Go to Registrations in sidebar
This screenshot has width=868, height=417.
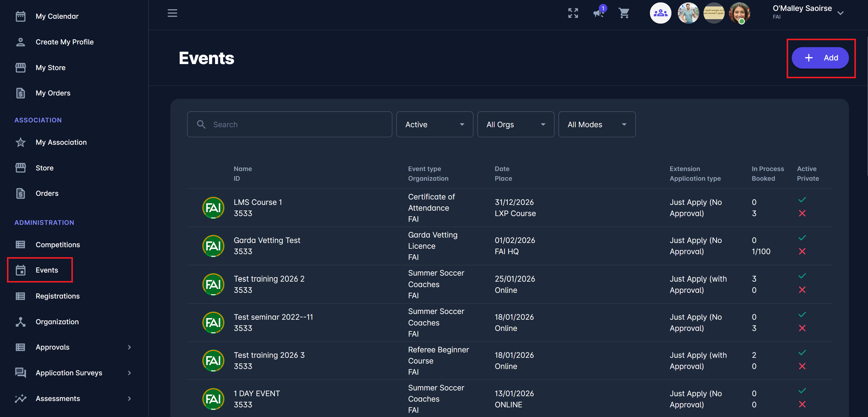pyautogui.click(x=58, y=296)
